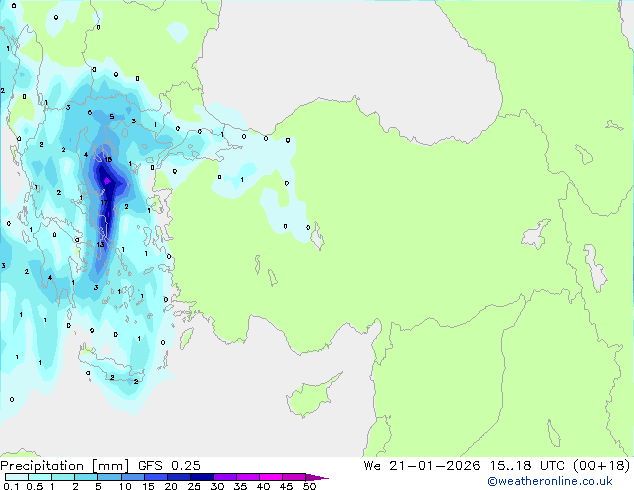Viewport: 634px width, 490px height.
Task: Select the 2–5 mm legend color swatch
Action: point(86,477)
